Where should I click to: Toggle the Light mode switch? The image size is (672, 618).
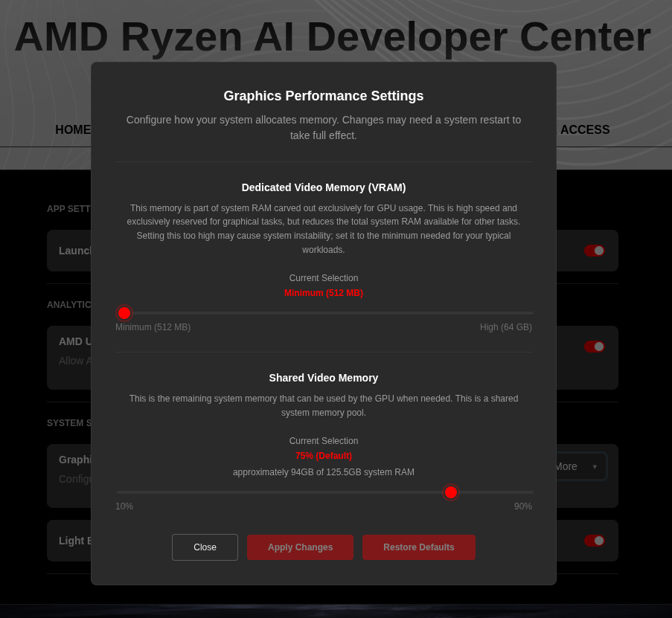click(595, 541)
